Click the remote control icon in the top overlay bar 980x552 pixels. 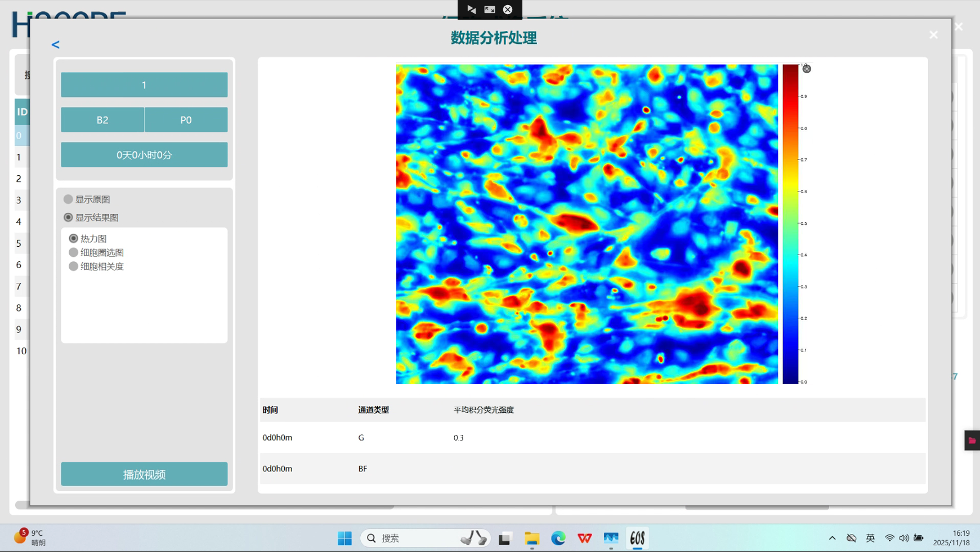(x=472, y=10)
